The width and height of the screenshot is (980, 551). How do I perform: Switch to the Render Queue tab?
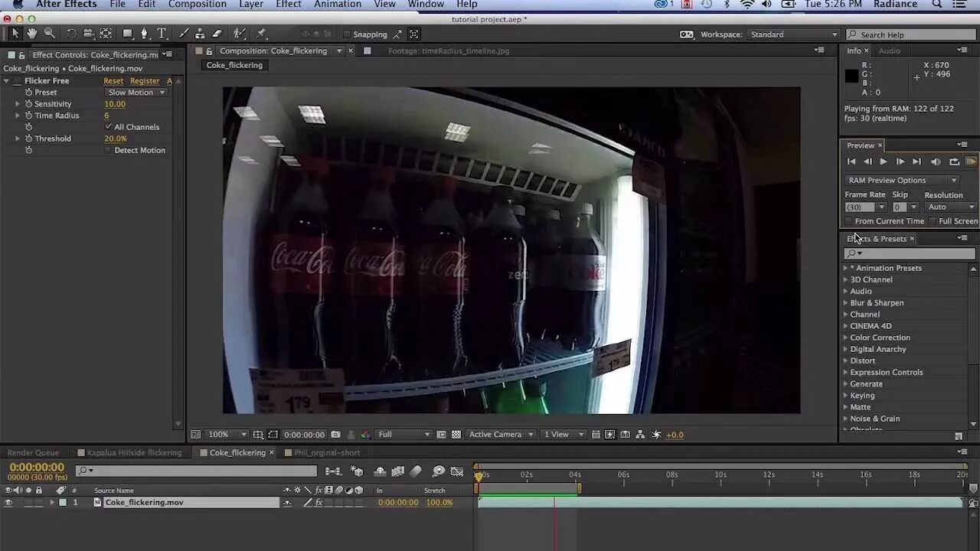33,452
